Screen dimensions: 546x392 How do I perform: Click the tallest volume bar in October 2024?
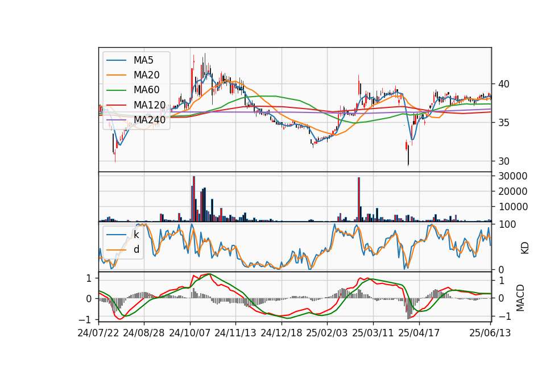194,199
